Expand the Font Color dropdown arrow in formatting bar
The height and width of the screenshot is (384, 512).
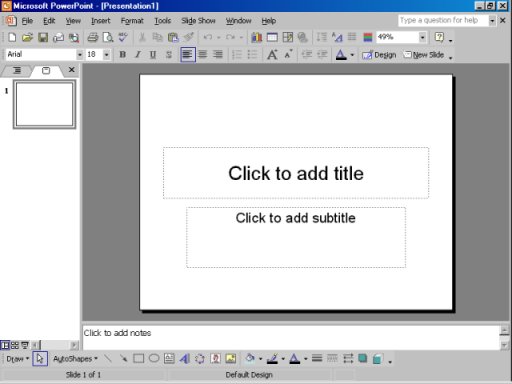point(352,55)
